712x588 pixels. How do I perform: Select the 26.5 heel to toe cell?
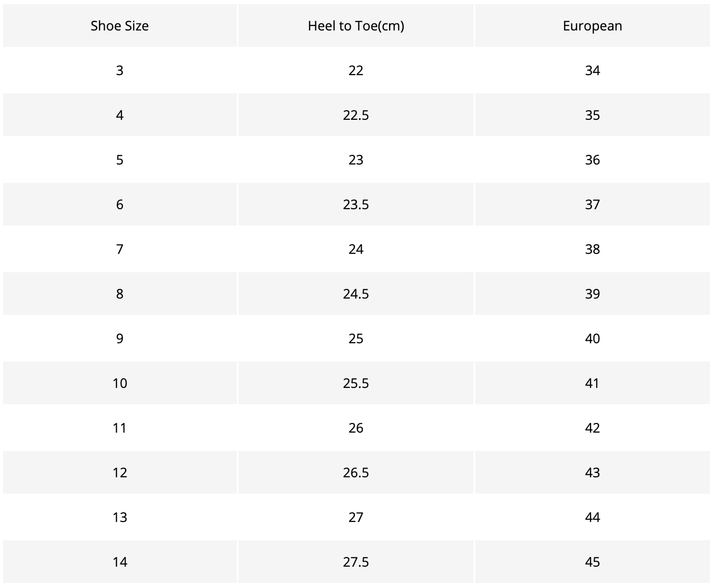356,473
